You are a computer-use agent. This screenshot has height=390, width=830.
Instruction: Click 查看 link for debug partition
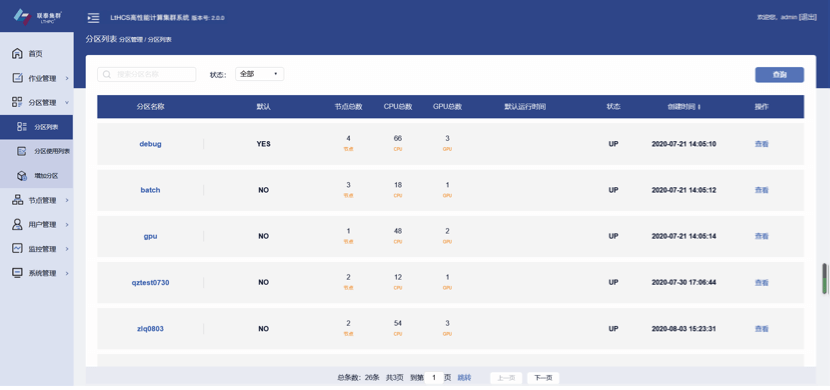(761, 144)
